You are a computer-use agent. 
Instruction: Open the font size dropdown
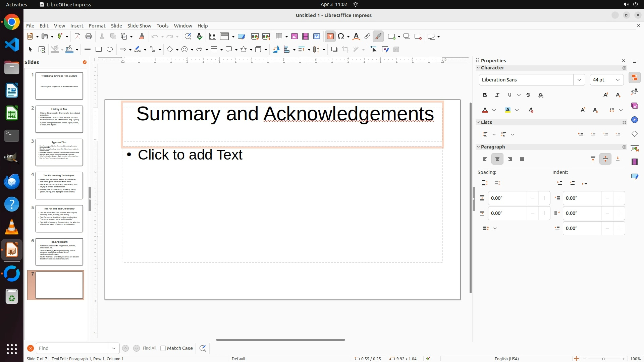[x=618, y=80]
